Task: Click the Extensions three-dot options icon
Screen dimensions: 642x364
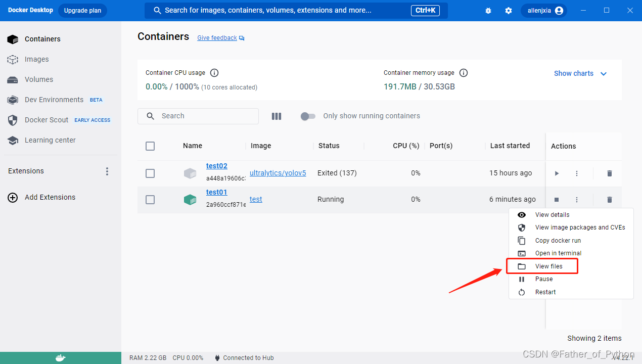Action: coord(107,171)
